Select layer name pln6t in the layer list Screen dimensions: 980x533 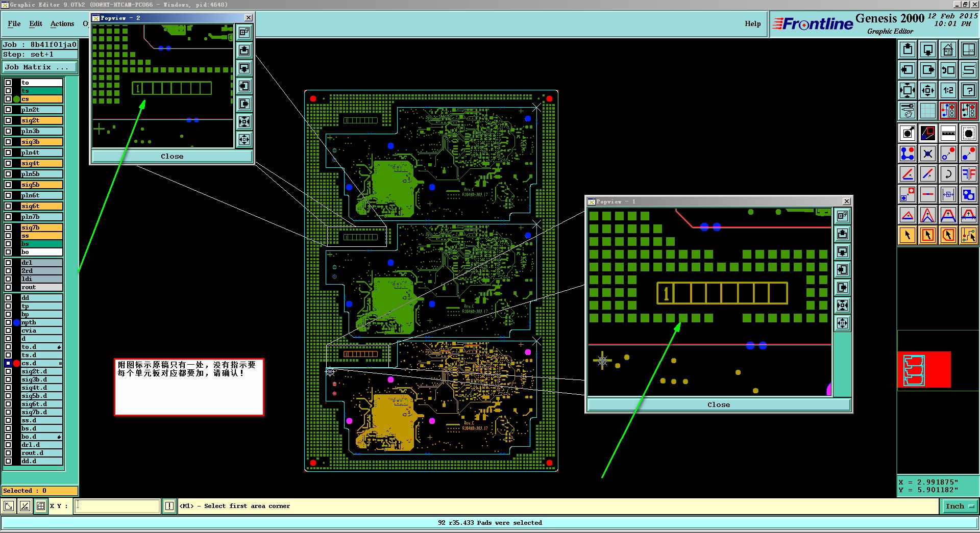tap(41, 195)
